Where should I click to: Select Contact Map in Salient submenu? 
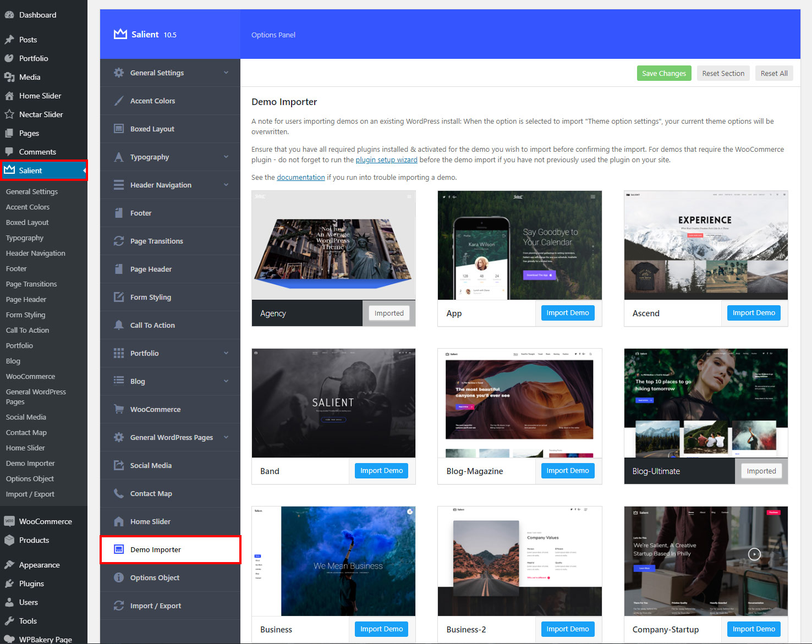click(x=26, y=432)
